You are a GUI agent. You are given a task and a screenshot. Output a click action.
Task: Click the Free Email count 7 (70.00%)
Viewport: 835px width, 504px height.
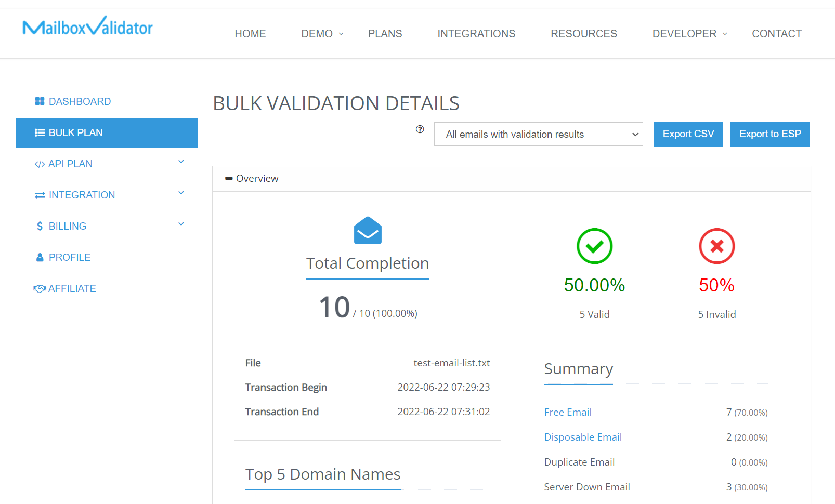click(x=747, y=412)
